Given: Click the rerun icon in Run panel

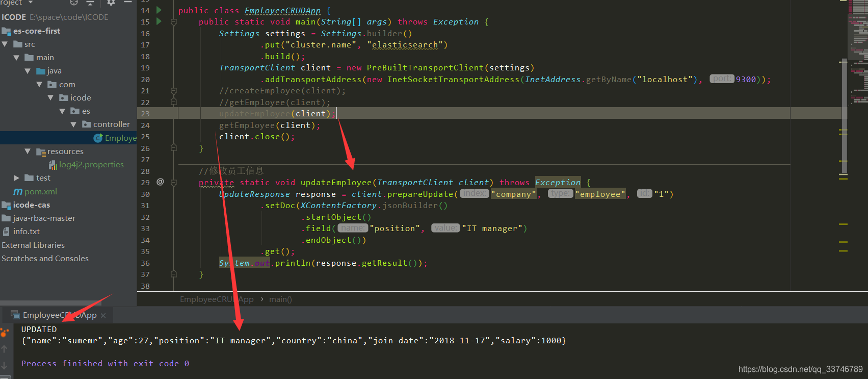Looking at the screenshot, I should click(5, 333).
